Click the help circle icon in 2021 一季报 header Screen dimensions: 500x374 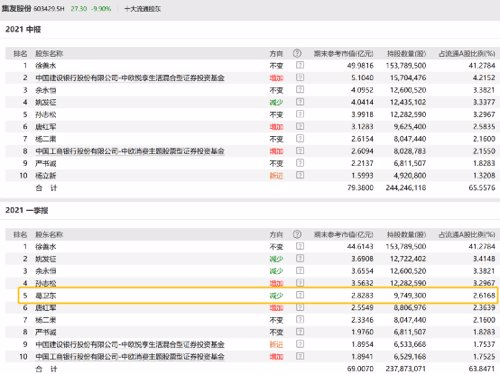pos(297,234)
